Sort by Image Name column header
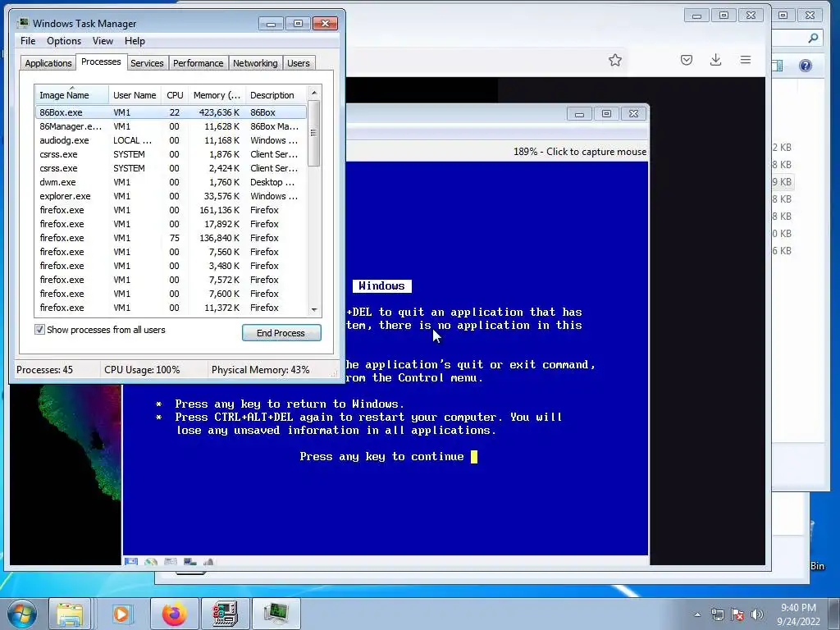This screenshot has width=840, height=630. 72,95
